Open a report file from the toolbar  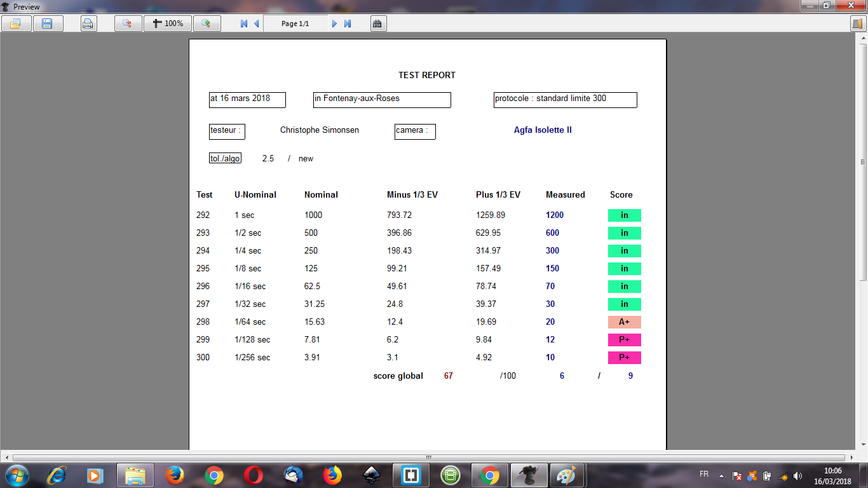pos(15,24)
